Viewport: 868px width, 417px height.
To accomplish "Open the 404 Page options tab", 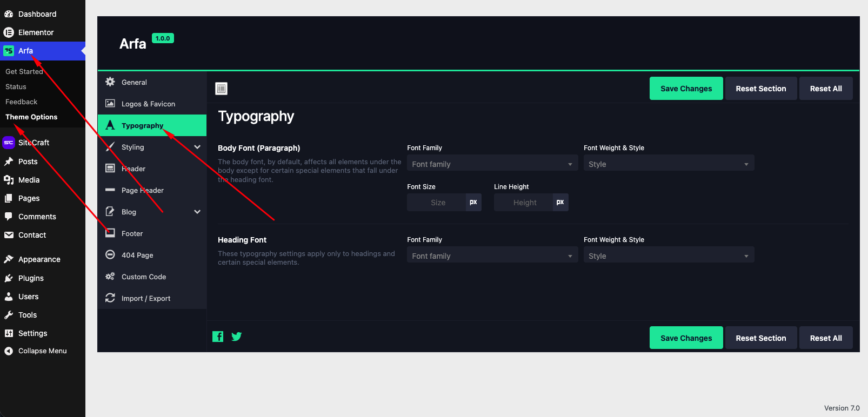I will 152,255.
